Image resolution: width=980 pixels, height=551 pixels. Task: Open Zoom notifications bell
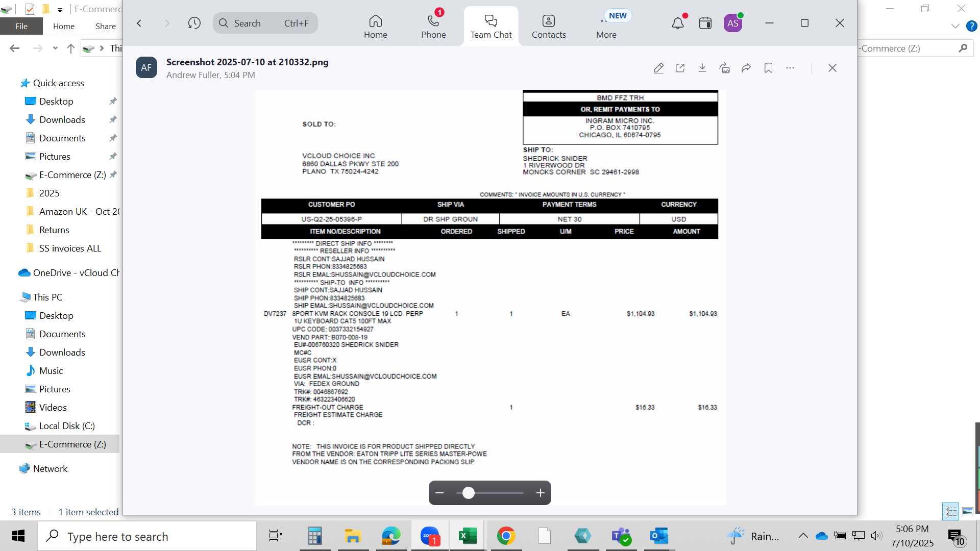pos(678,23)
